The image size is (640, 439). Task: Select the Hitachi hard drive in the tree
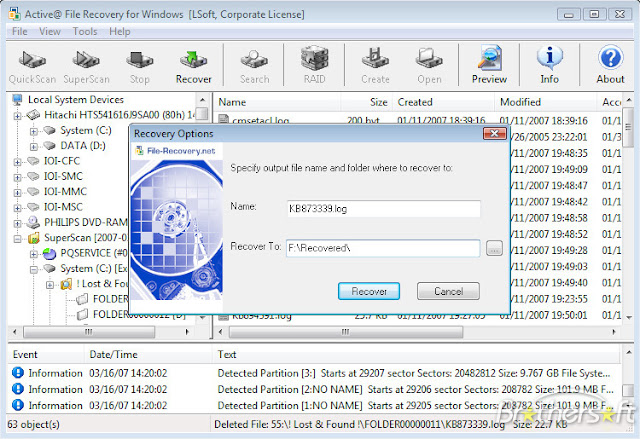(120, 115)
